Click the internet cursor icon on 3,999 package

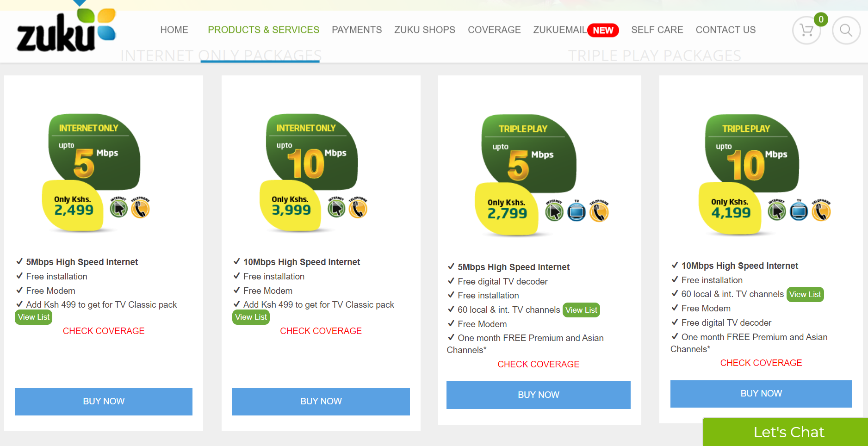tap(336, 208)
